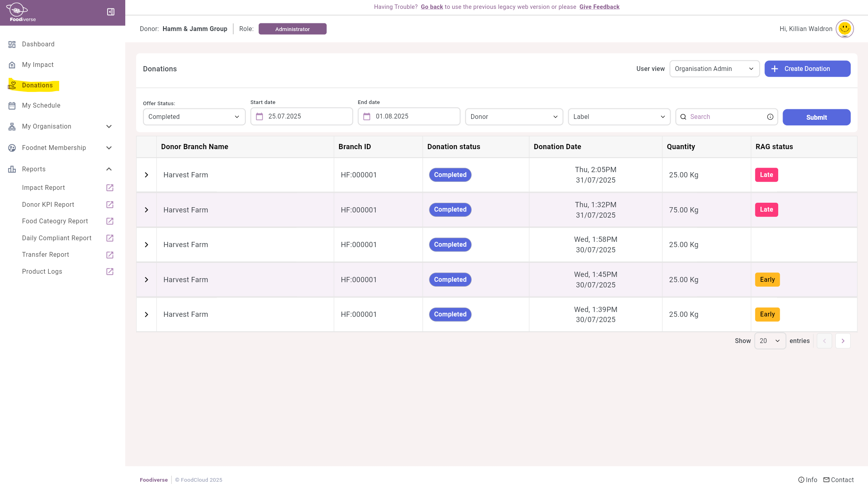The image size is (868, 493).
Task: Collapse the sidebar panel icon
Action: (x=111, y=12)
